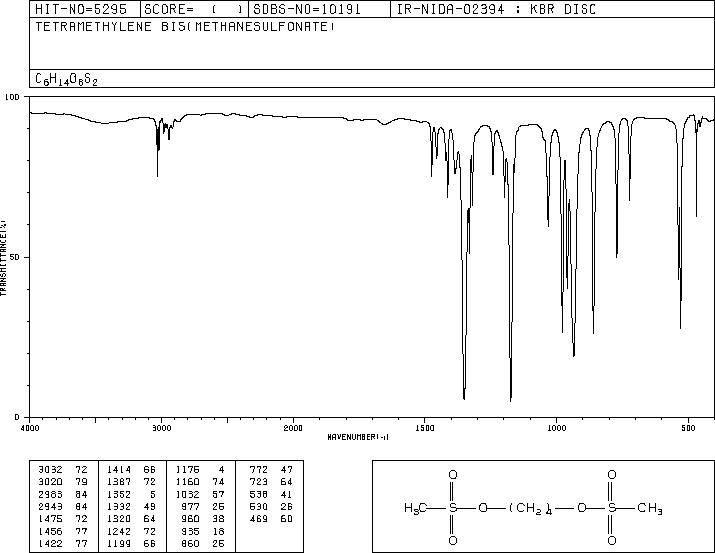The width and height of the screenshot is (715, 553).
Task: Click the 500 wavenumber axis label
Action: click(x=688, y=428)
